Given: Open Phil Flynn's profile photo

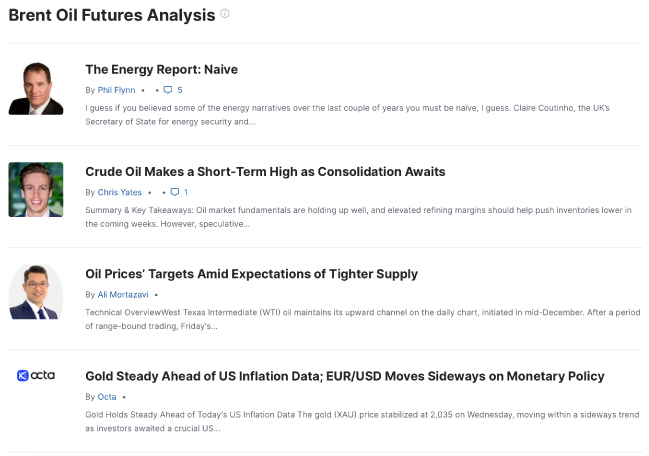Looking at the screenshot, I should click(36, 88).
